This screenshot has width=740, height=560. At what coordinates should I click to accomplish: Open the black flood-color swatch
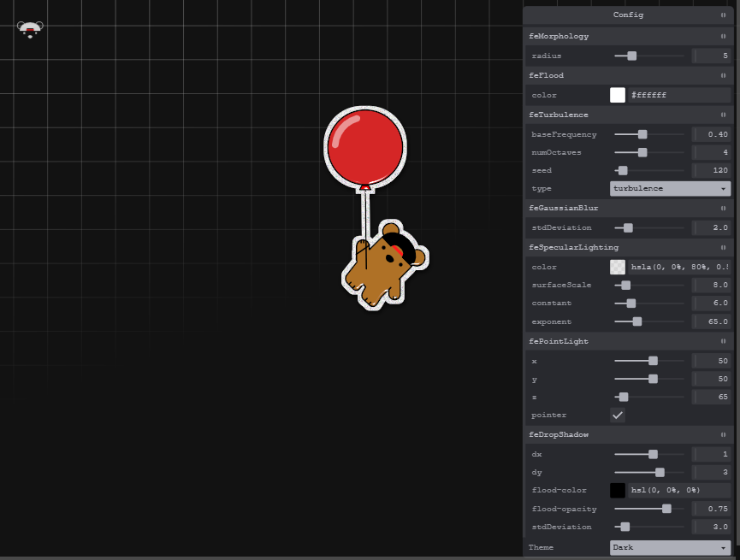(x=618, y=490)
